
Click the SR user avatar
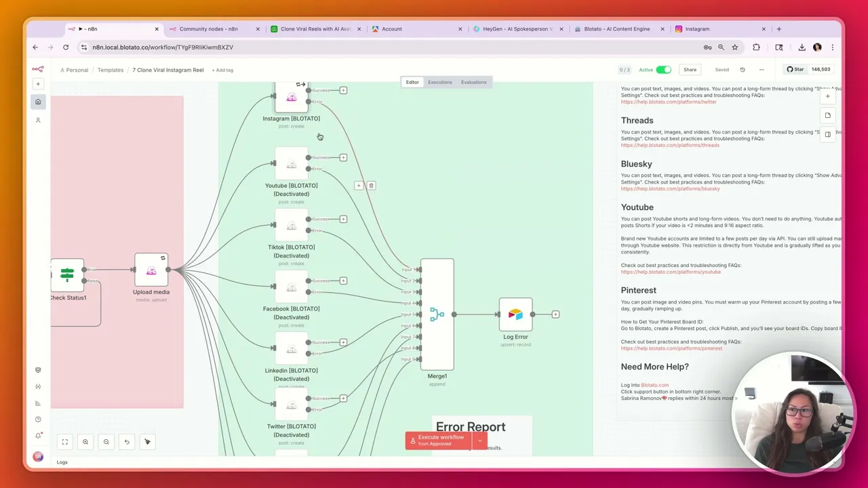[38, 456]
